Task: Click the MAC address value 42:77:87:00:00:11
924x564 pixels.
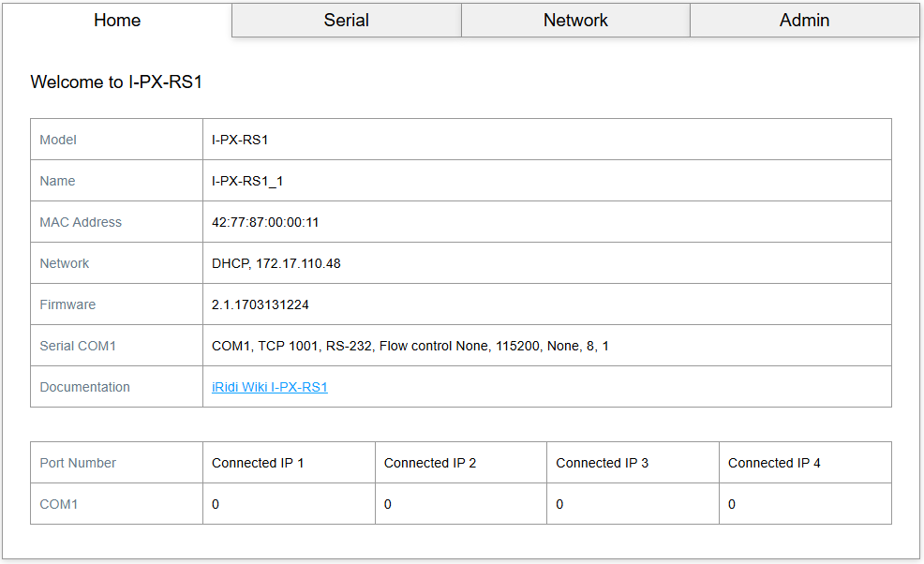Action: click(265, 222)
